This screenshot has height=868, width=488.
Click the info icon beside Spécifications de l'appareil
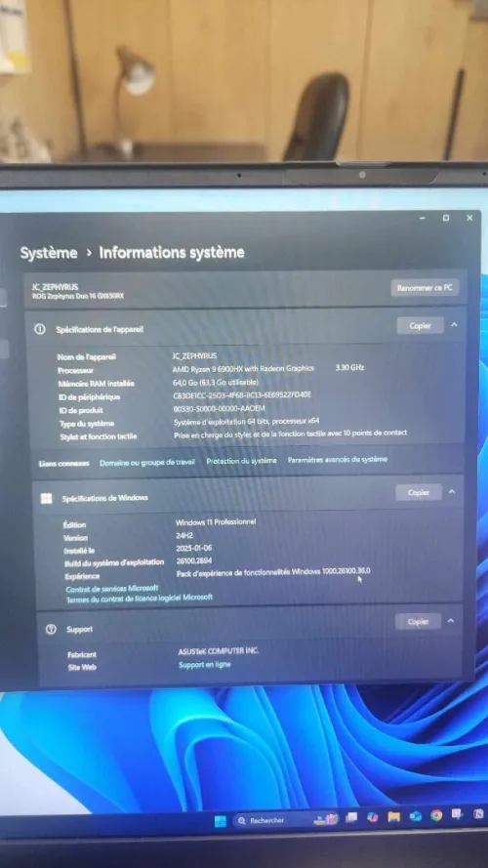click(40, 329)
